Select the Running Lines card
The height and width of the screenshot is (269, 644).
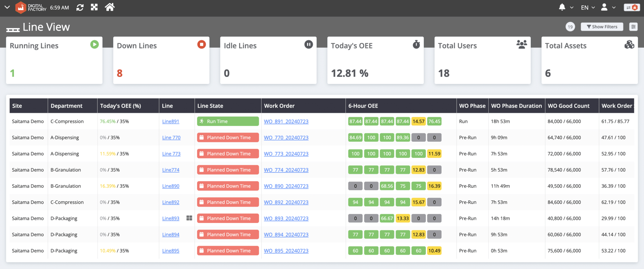click(54, 60)
